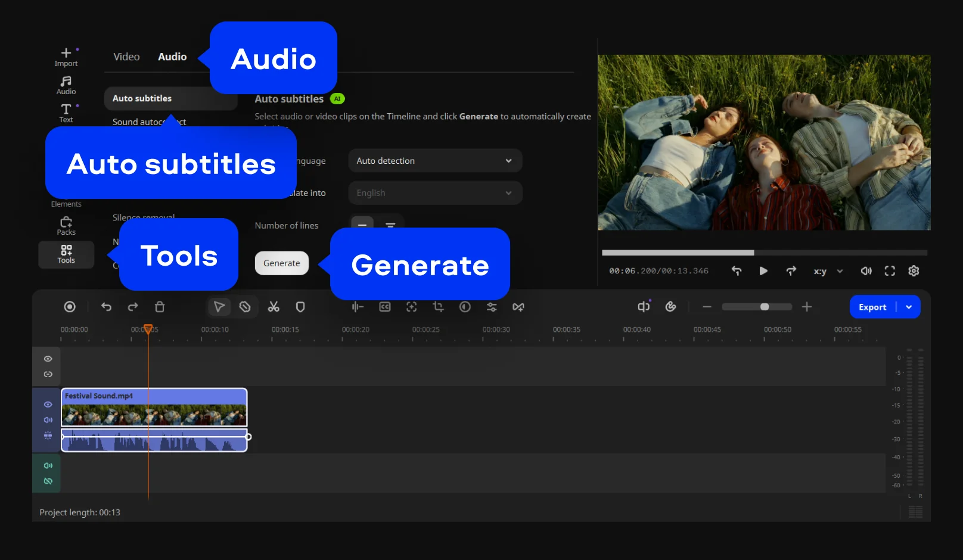Start recording with the record icon
The height and width of the screenshot is (560, 963).
pyautogui.click(x=70, y=307)
